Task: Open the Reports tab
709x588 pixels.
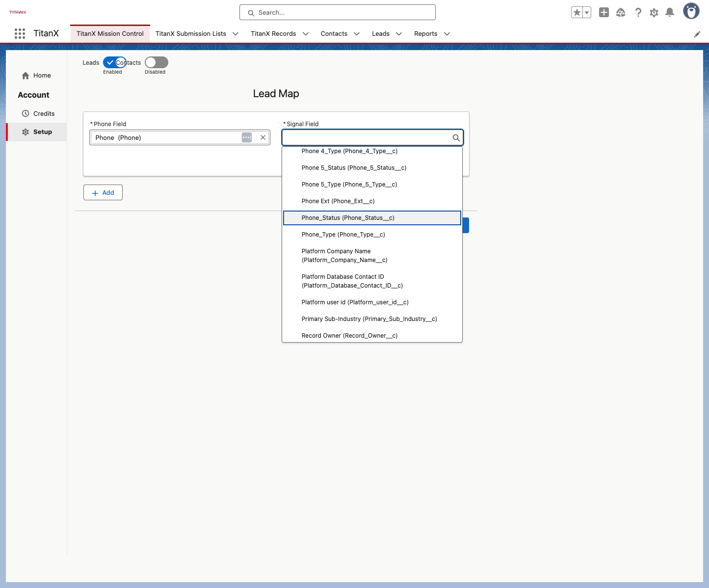Action: click(x=425, y=34)
